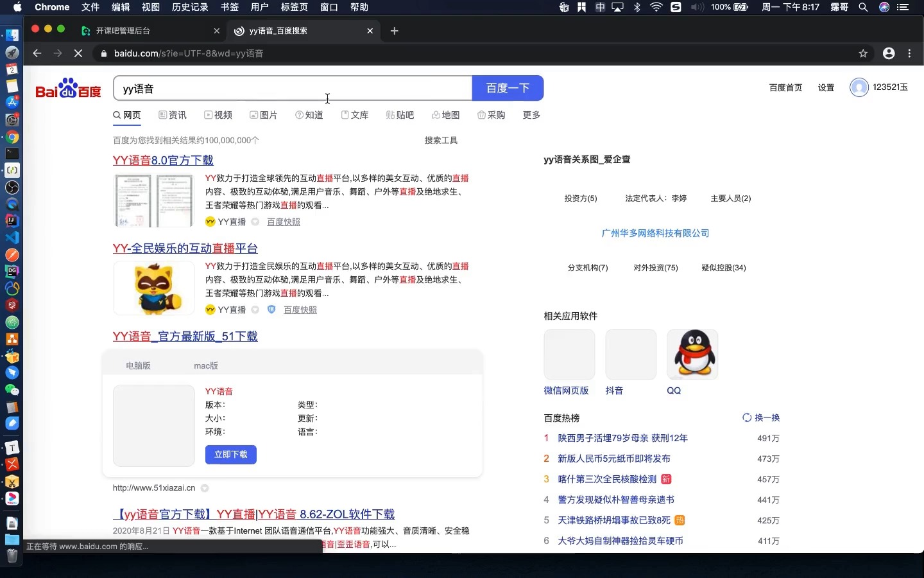
Task: Select the 资讯 search category
Action: coord(173,115)
